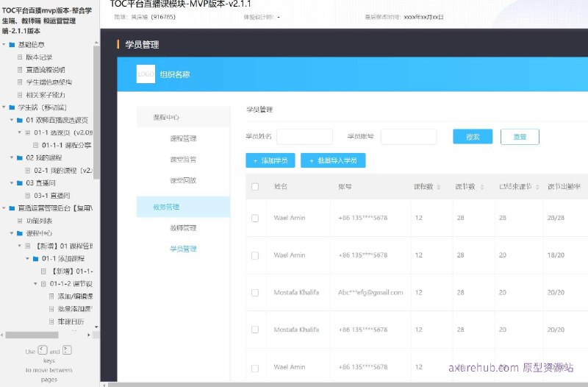Click the sitemap scroll-right arrow
The width and height of the screenshot is (588, 387).
click(89, 335)
